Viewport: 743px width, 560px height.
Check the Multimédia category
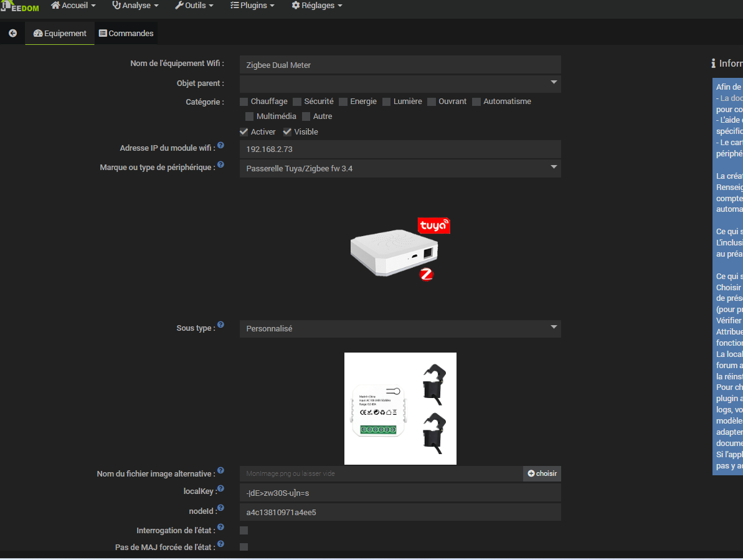click(x=249, y=116)
